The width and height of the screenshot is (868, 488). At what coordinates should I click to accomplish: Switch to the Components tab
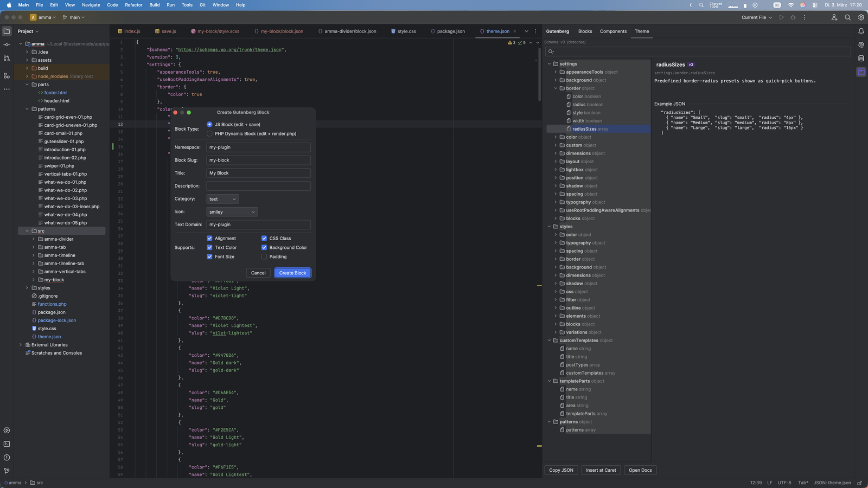tap(613, 31)
